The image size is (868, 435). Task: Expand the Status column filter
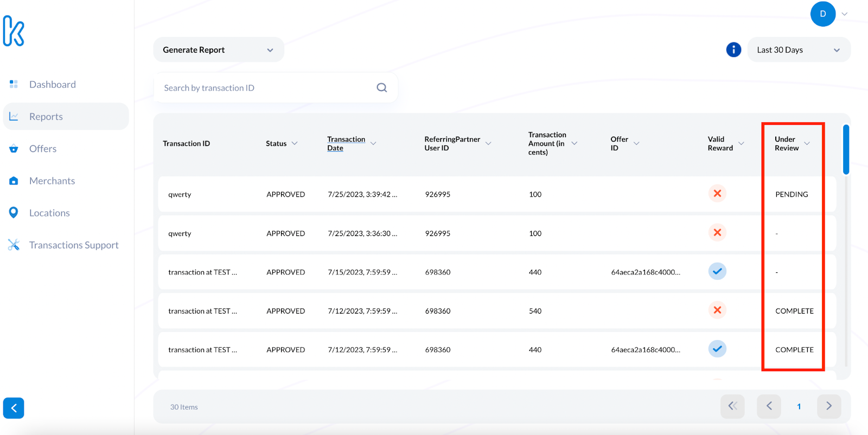[295, 144]
